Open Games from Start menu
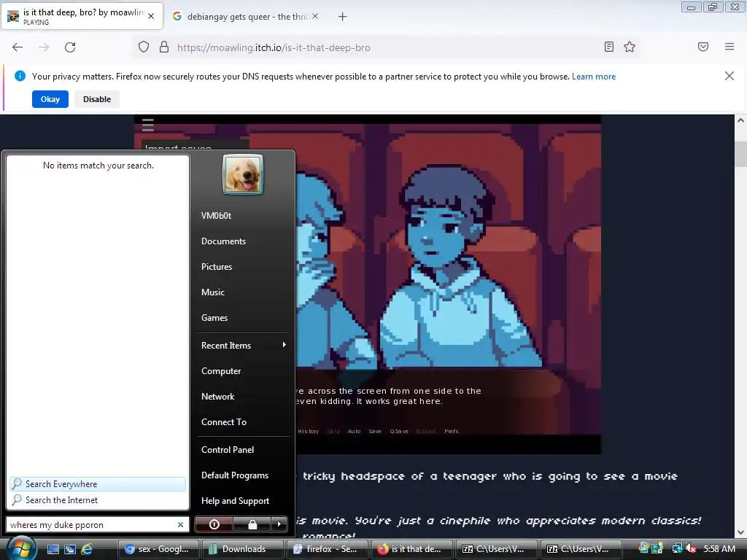The image size is (747, 560). click(x=214, y=318)
